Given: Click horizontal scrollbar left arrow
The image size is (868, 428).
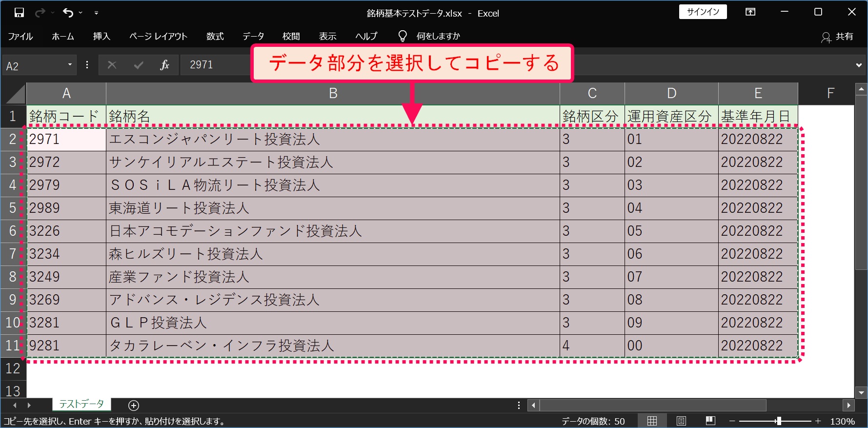Looking at the screenshot, I should pos(533,405).
